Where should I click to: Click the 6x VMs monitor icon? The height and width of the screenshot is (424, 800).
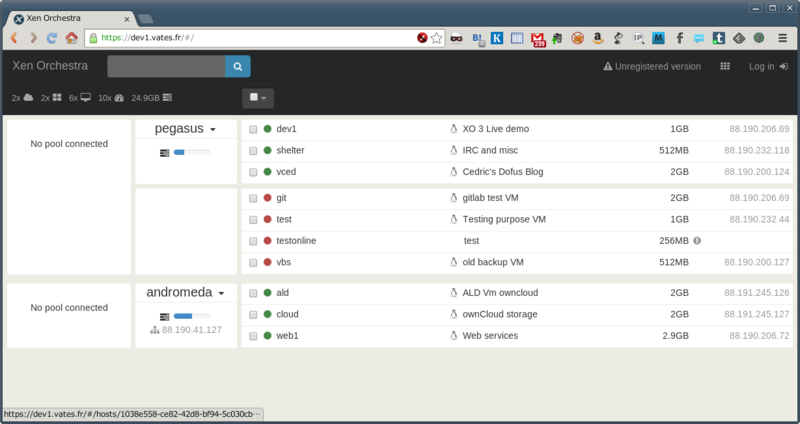pos(86,97)
